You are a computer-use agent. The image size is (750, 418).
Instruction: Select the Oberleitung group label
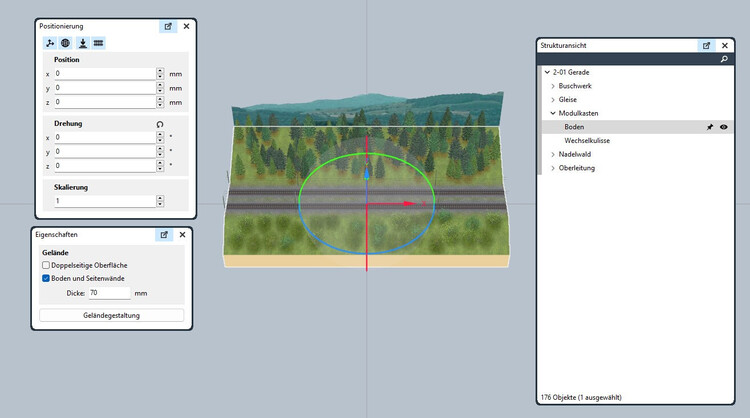click(577, 168)
